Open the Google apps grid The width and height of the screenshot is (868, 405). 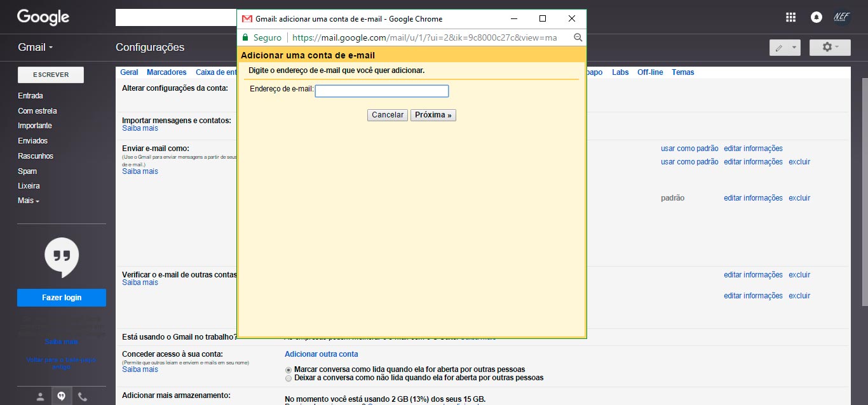tap(790, 17)
